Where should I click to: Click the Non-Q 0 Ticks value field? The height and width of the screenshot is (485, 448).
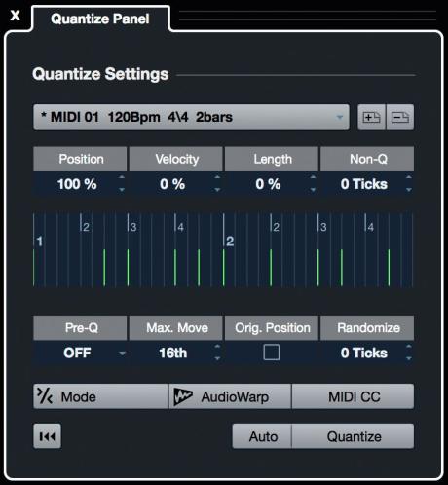pyautogui.click(x=363, y=184)
